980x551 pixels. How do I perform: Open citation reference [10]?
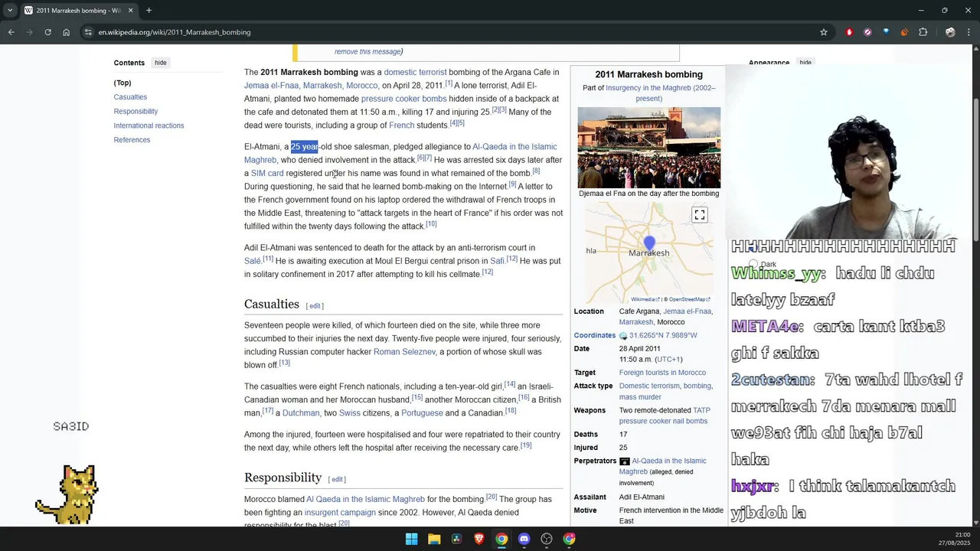[431, 224]
